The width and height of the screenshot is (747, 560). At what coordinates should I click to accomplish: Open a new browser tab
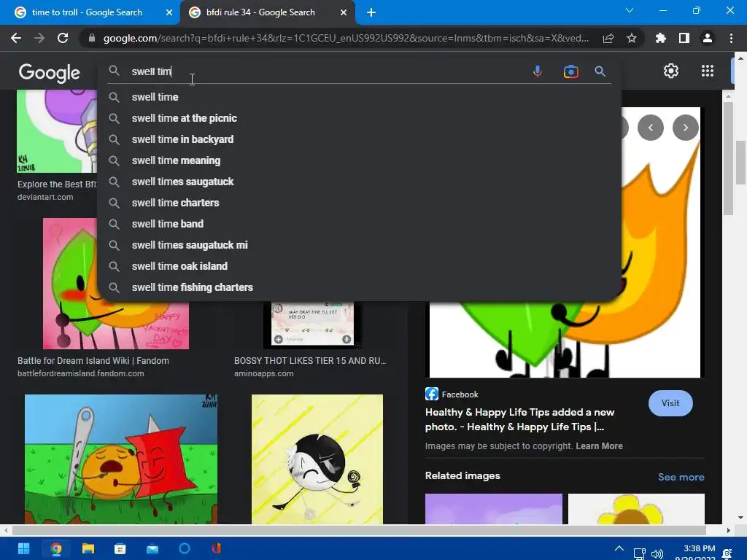[x=371, y=12]
